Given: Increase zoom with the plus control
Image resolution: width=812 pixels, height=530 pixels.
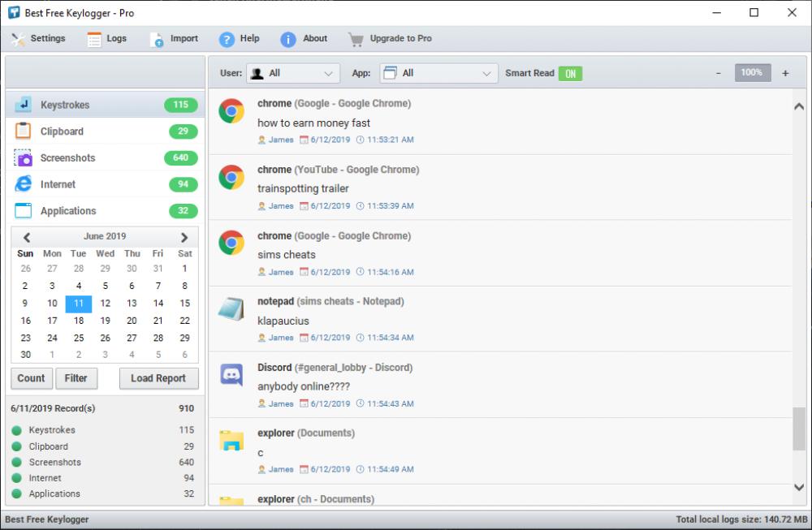Looking at the screenshot, I should tap(784, 72).
